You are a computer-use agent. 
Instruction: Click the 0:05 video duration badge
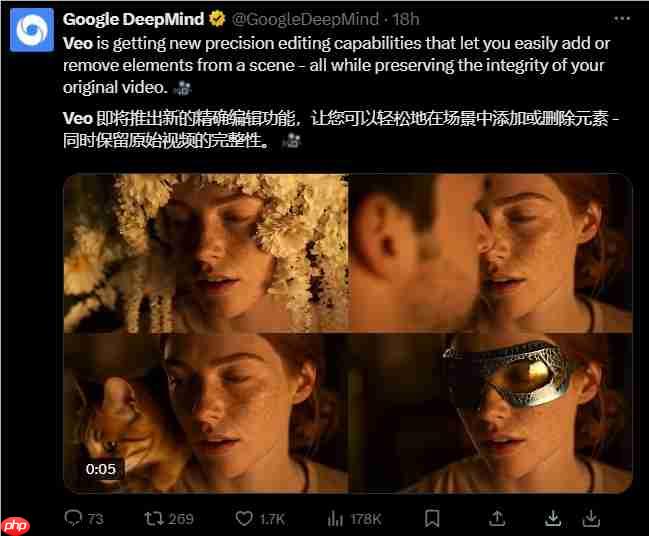101,468
